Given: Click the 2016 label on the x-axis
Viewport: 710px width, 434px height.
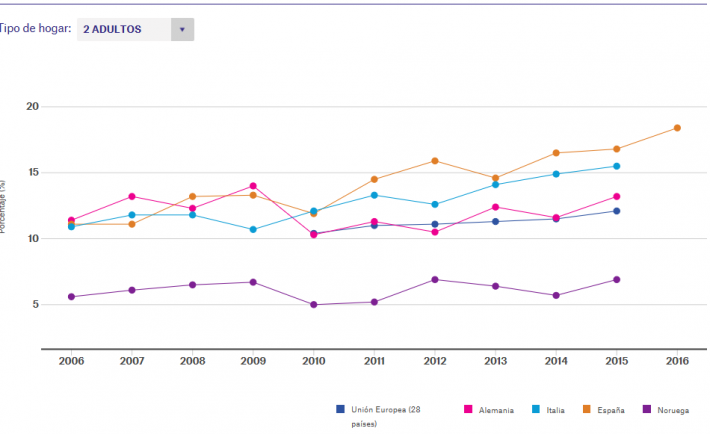Looking at the screenshot, I should pyautogui.click(x=677, y=361).
